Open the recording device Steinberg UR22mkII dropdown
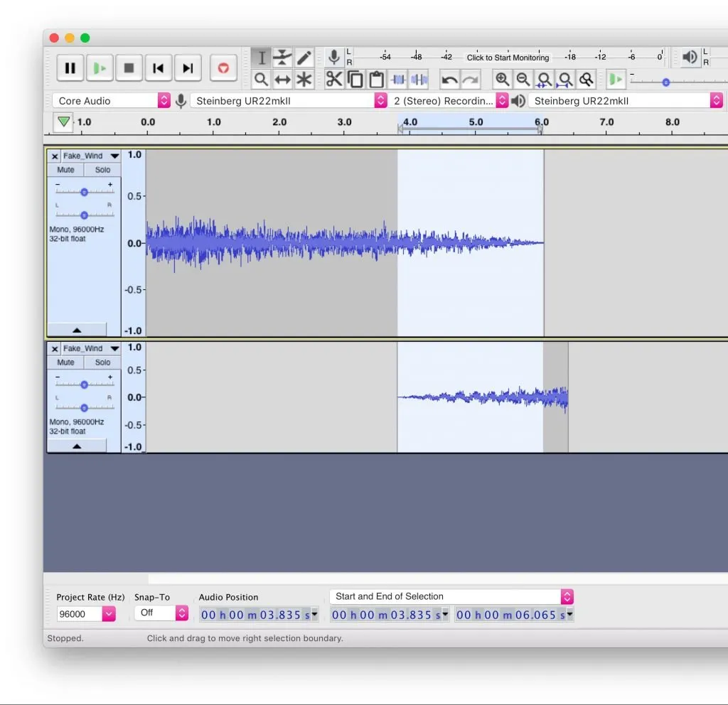Screen dimensions: 728x705 tap(289, 101)
